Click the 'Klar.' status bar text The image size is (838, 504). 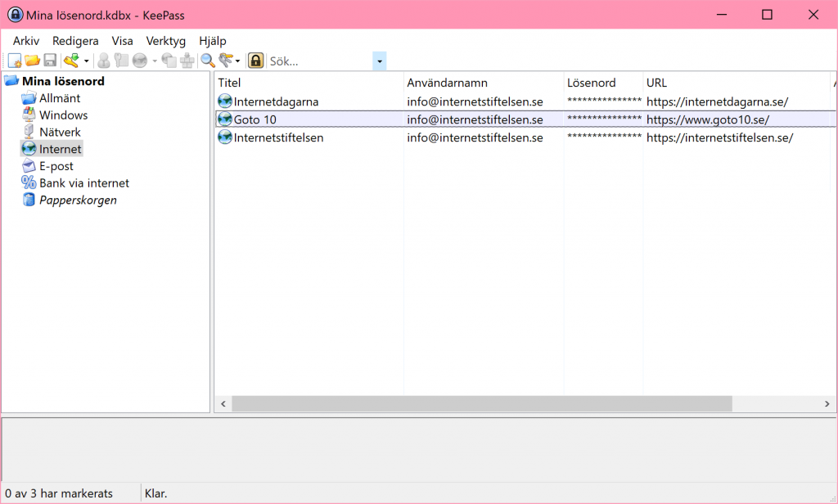156,493
